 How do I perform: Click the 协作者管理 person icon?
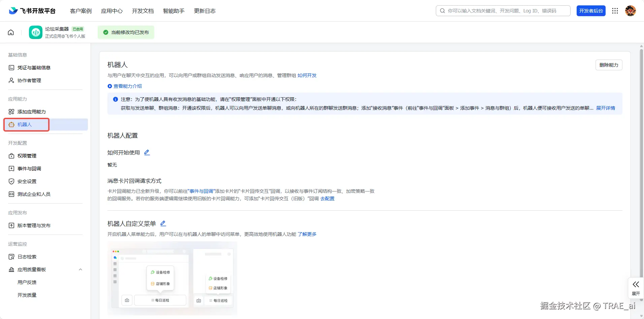coord(11,80)
